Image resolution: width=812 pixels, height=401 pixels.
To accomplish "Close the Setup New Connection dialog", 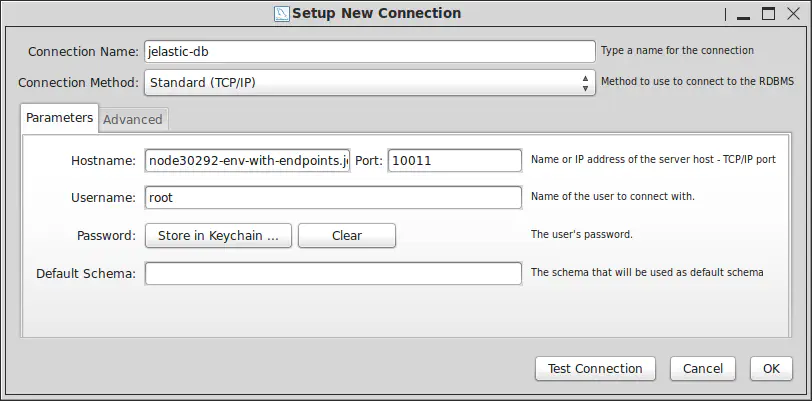I will point(793,13).
